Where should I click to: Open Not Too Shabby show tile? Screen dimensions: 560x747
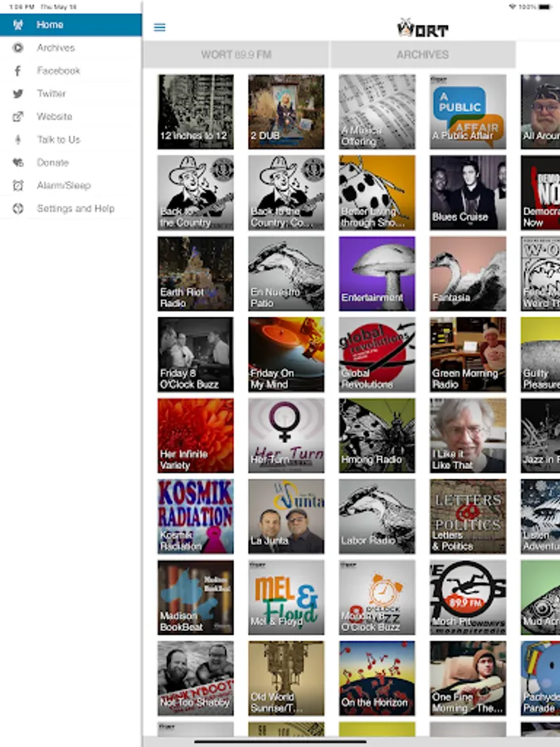196,678
